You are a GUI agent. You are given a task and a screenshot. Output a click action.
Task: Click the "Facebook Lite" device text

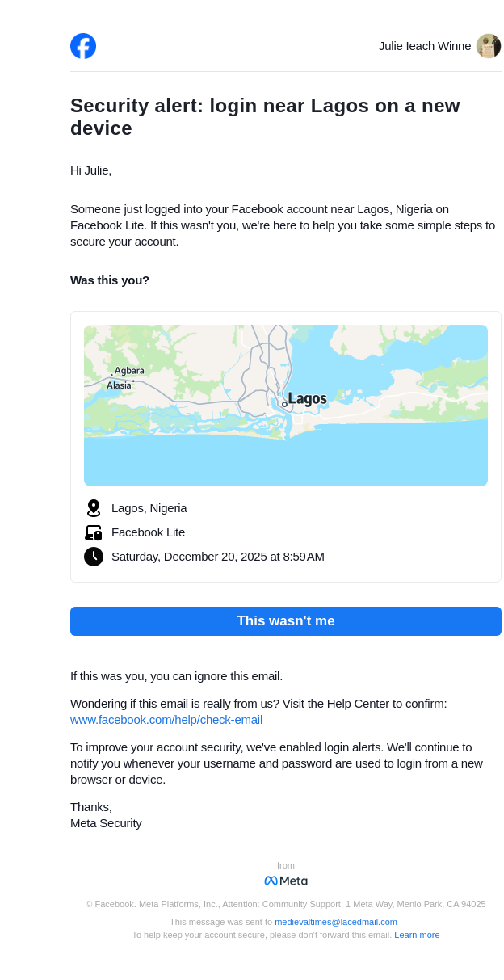pos(148,532)
